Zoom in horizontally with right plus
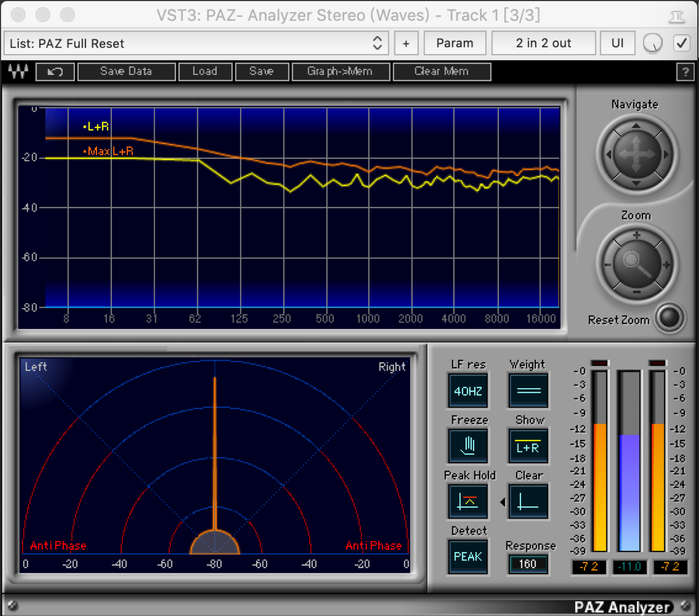This screenshot has width=699, height=616. [666, 265]
